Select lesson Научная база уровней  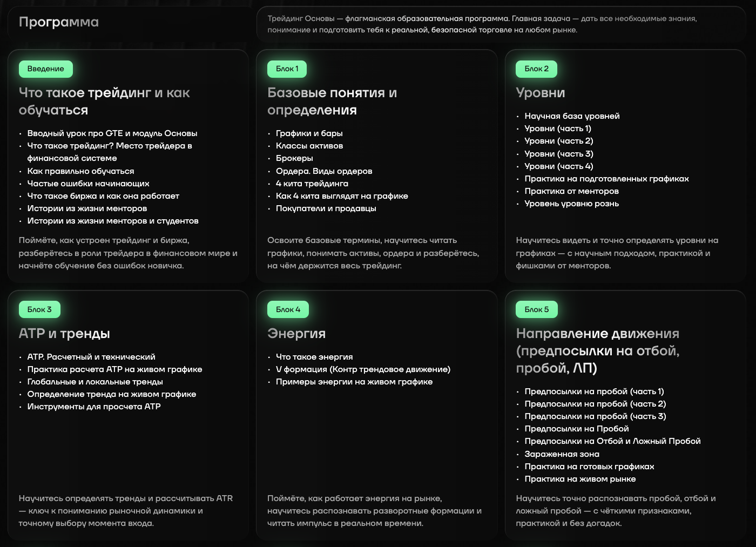[572, 116]
